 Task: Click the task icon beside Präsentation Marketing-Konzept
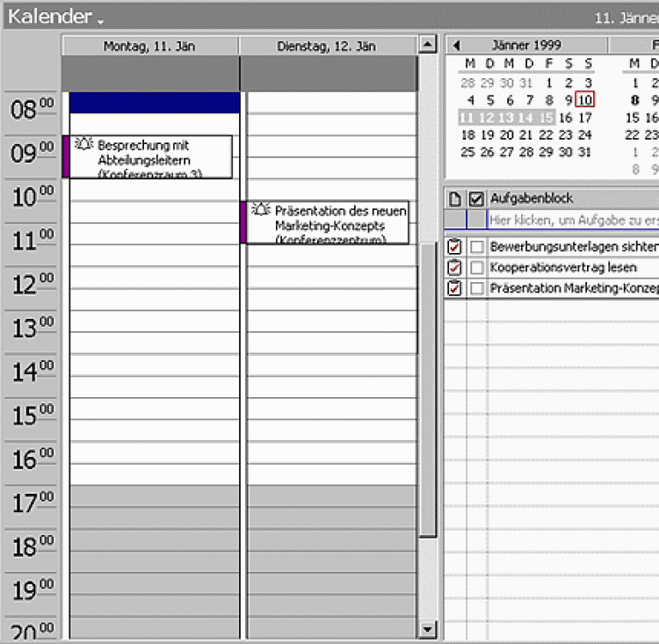coord(454,289)
